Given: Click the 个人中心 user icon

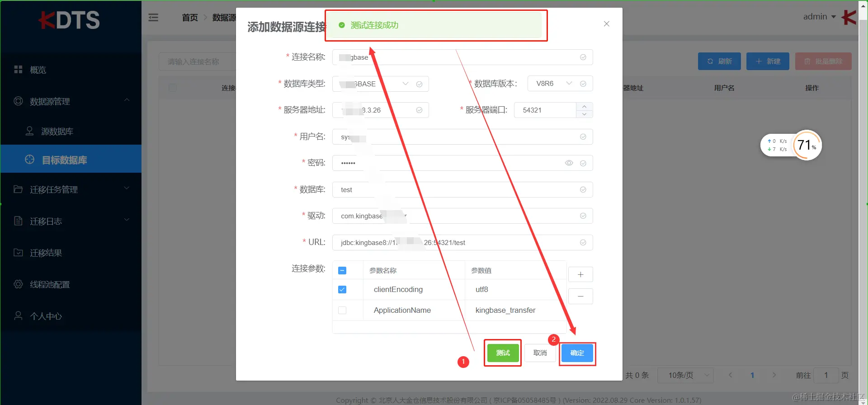Looking at the screenshot, I should coord(18,316).
